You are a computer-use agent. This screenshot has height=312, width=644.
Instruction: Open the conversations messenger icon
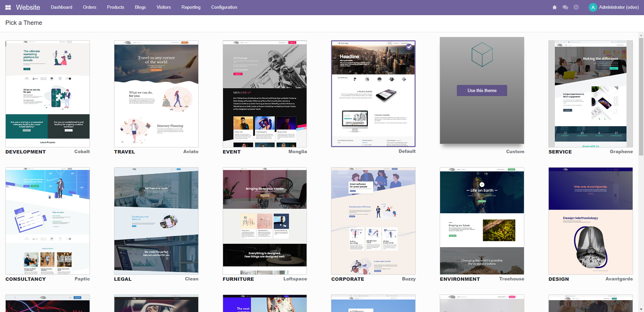tap(565, 7)
